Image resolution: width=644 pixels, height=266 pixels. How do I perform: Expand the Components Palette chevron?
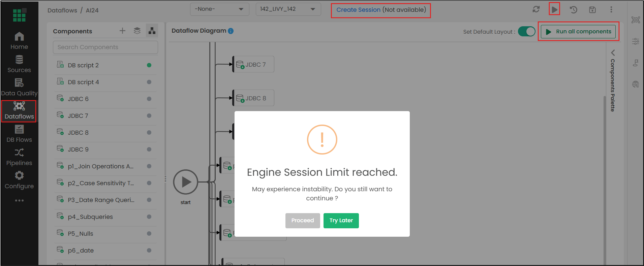pyautogui.click(x=613, y=53)
